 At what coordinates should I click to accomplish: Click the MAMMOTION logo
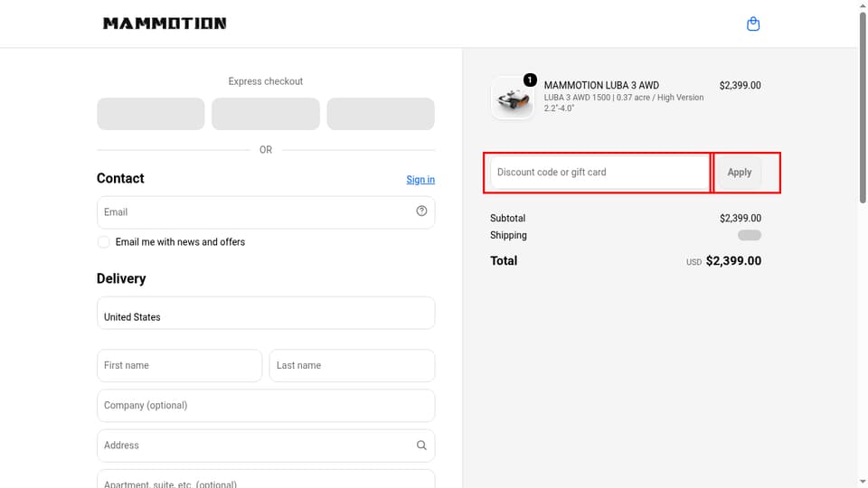coord(165,23)
